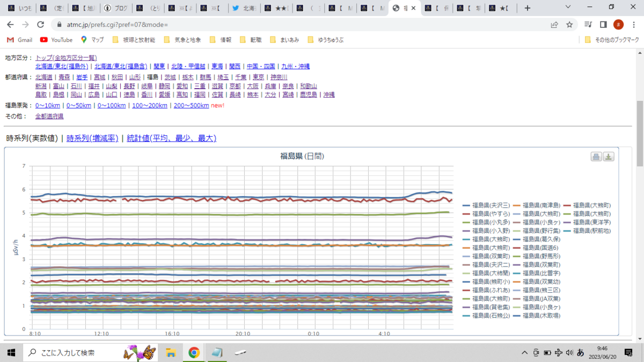Click the volume icon in system tray

[x=569, y=352]
